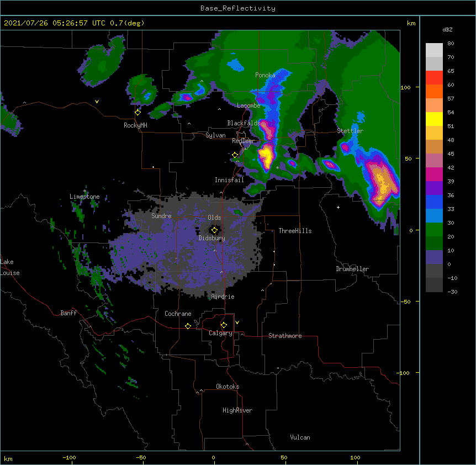Click the dBZ legend heading
The image size is (476, 465).
click(x=447, y=29)
